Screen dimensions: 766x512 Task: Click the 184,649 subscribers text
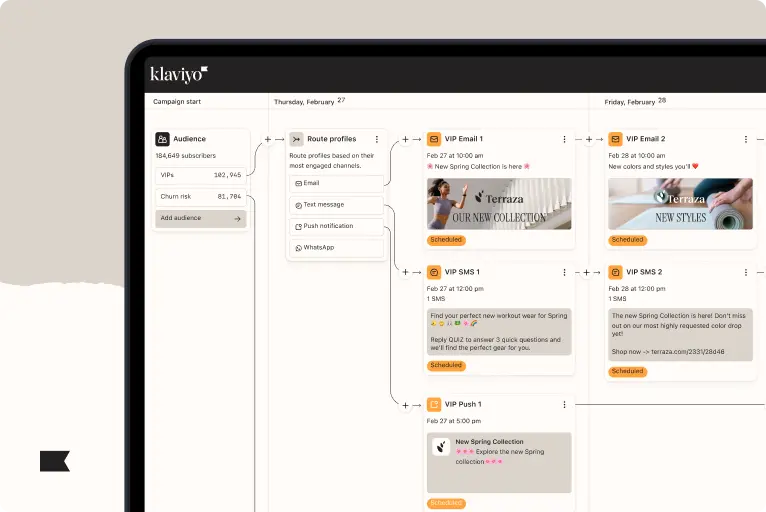coord(186,156)
